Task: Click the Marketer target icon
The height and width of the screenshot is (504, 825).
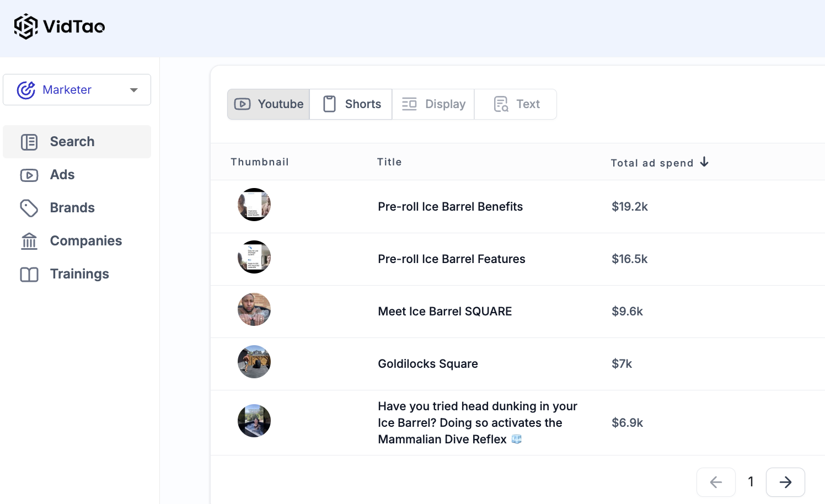Action: 26,90
